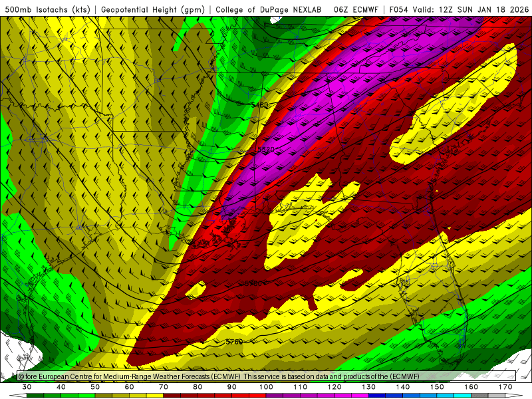This screenshot has height=399, width=532.
Task: Click the legend value 100
Action: point(266,387)
